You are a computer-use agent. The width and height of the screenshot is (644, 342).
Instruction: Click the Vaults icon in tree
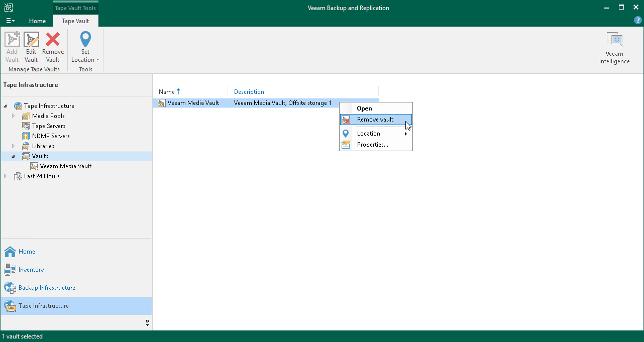(26, 156)
